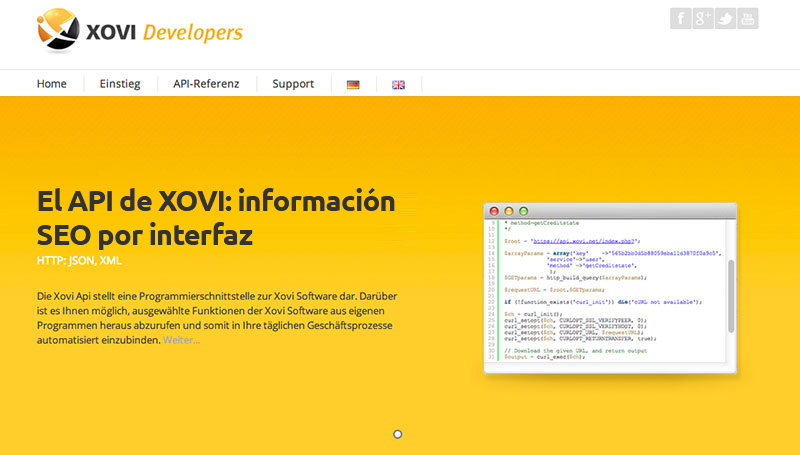Open the Einstieg menu item
This screenshot has height=455, width=800.
tap(120, 84)
